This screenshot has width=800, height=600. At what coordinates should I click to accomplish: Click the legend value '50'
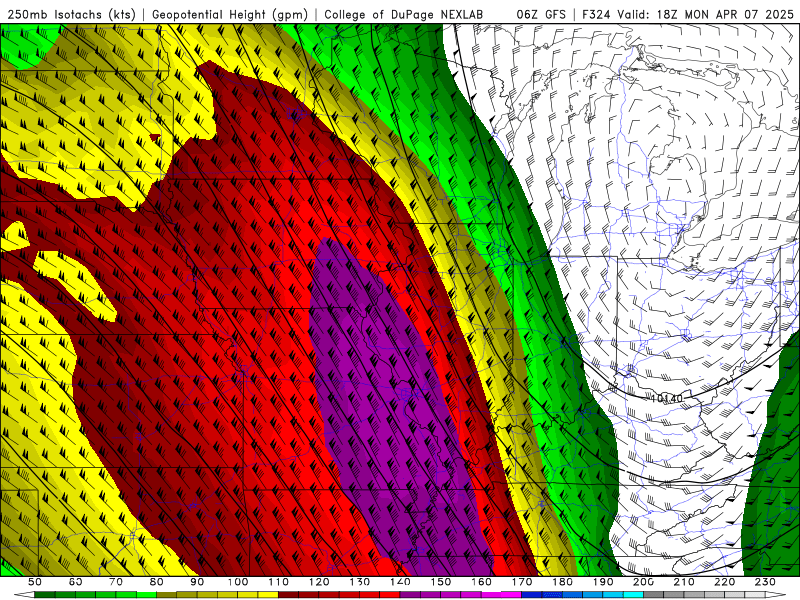point(35,582)
